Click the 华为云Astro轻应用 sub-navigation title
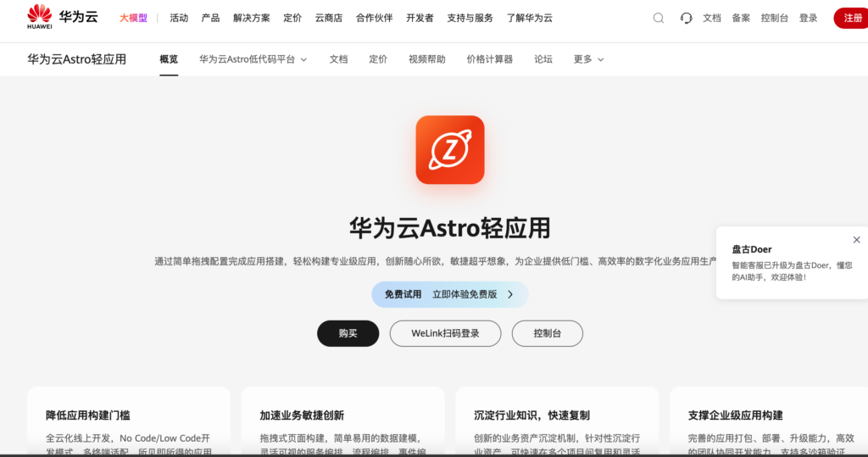The image size is (868, 457). click(77, 59)
